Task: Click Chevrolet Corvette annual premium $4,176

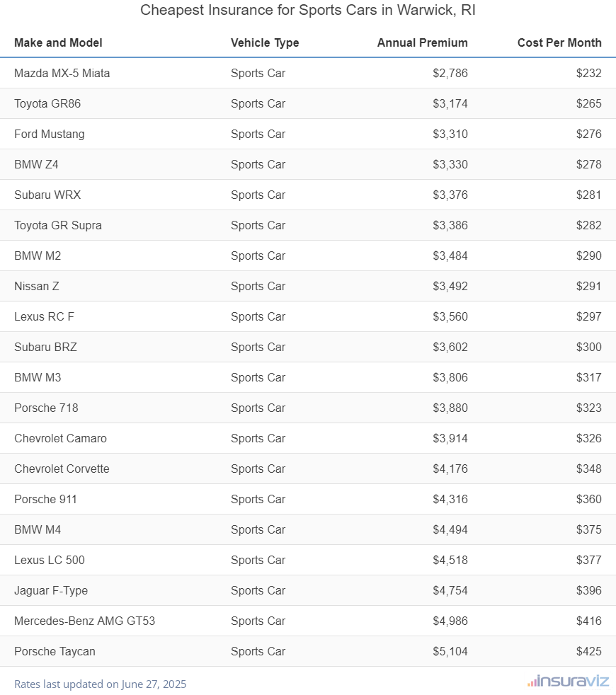Action: coord(450,469)
